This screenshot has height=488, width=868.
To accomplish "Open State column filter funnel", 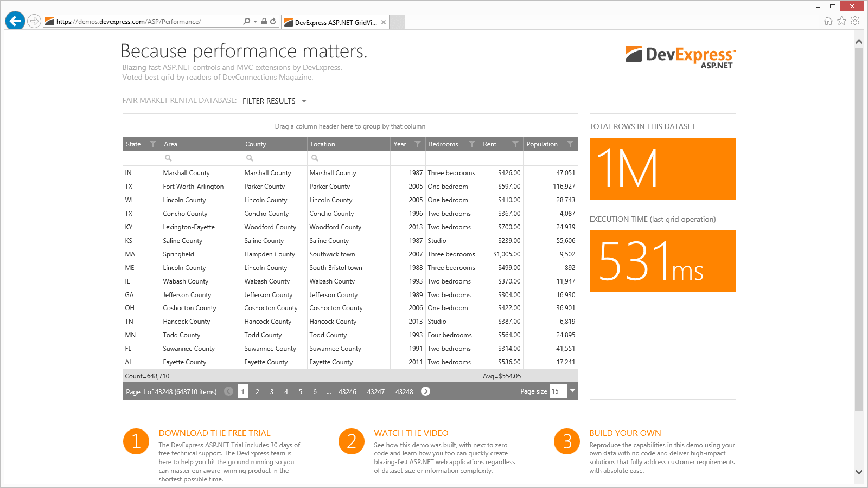I will point(153,144).
